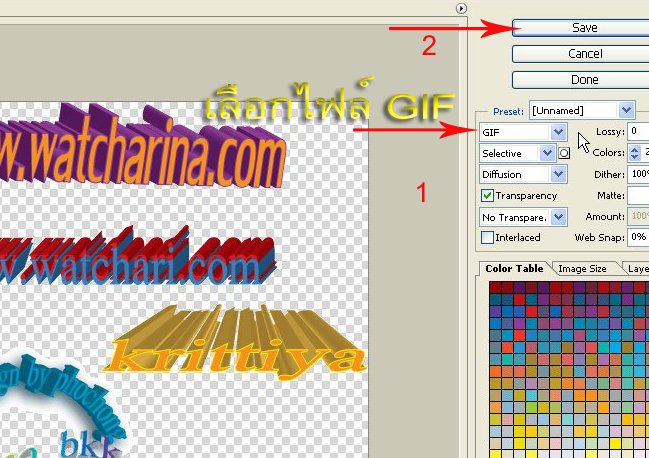The height and width of the screenshot is (458, 649).
Task: Click the Web Snap percentage field
Action: click(x=638, y=237)
